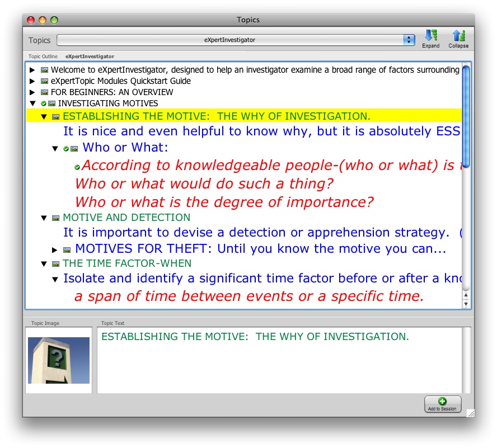Viewport: 497px width, 448px height.
Task: Expand the Welcome to eXpertInvestigator row
Action: pyautogui.click(x=32, y=70)
